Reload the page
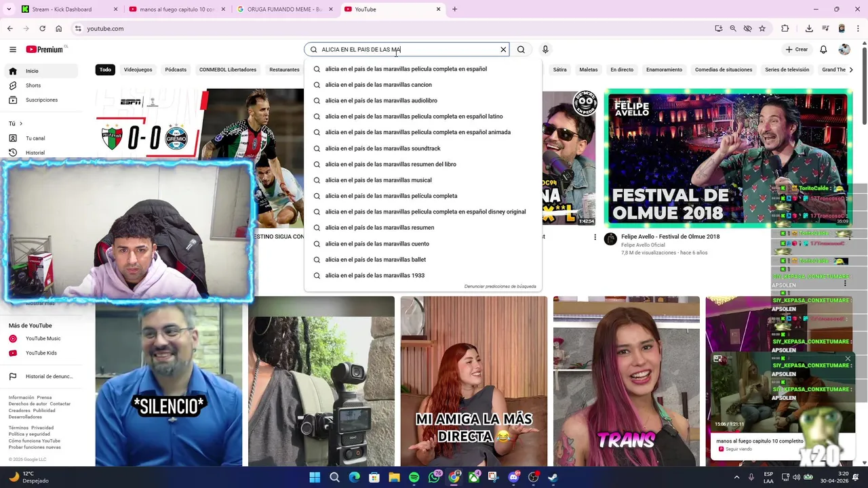The image size is (868, 488). (x=42, y=28)
